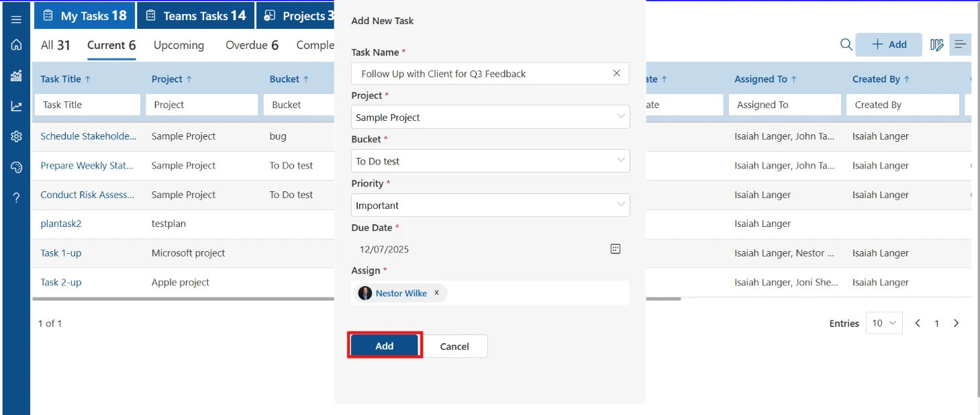
Task: Open the Schedule Stakeholder task link
Action: (88, 136)
